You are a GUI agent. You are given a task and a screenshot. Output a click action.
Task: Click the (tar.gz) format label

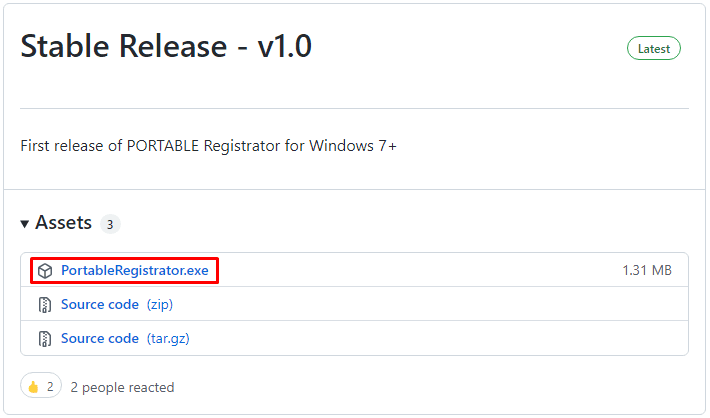click(168, 339)
